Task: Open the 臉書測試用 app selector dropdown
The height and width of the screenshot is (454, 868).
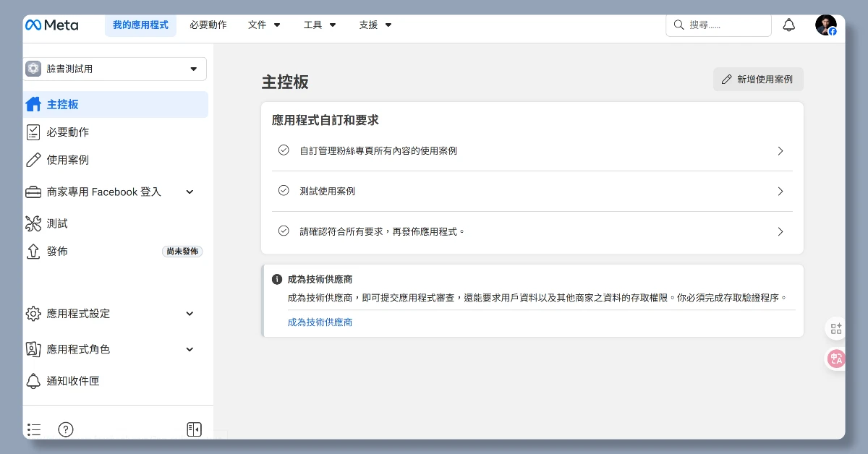Action: (115, 69)
